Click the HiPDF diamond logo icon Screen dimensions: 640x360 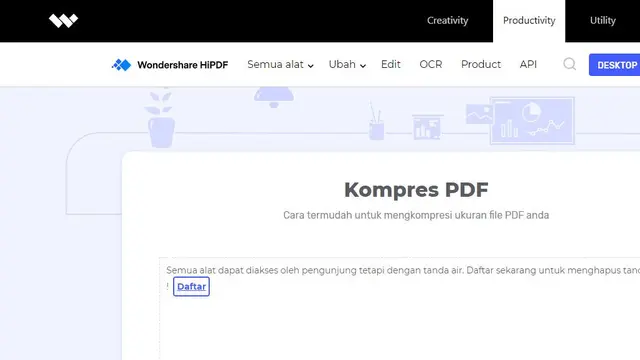pyautogui.click(x=122, y=64)
